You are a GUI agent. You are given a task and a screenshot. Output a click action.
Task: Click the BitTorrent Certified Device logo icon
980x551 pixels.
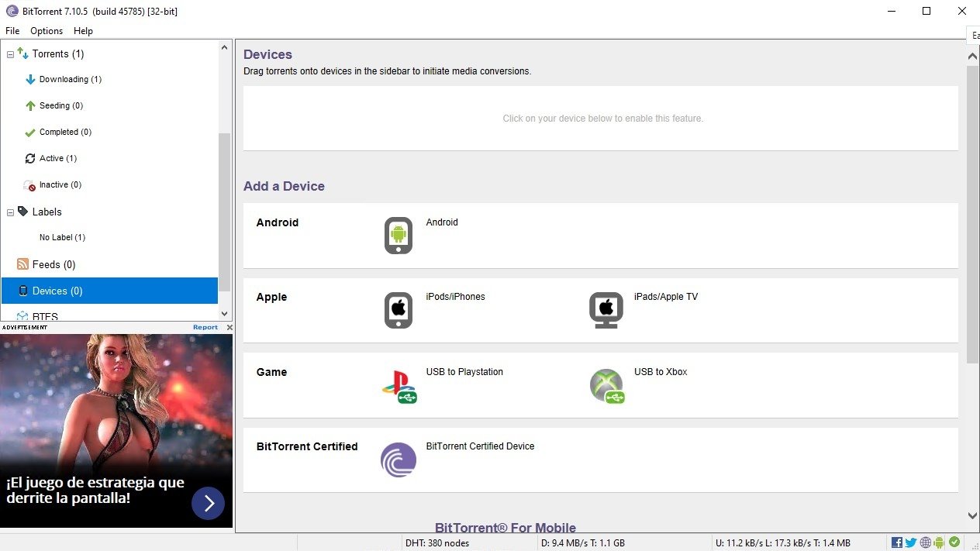click(399, 460)
